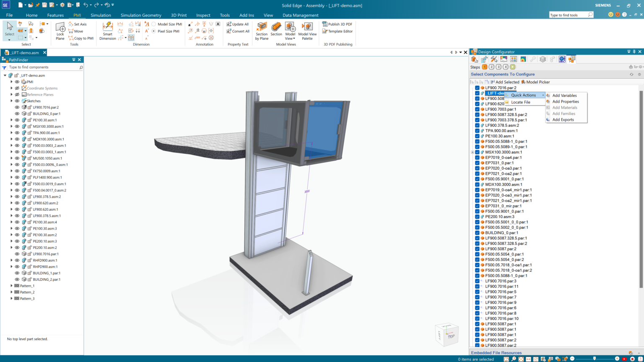Toggle visibility of LF900.7016.par:2 in PathFinder
The height and width of the screenshot is (362, 644).
[17, 107]
